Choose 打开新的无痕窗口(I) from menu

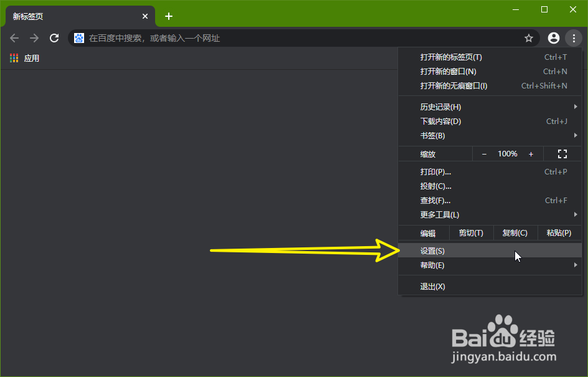pyautogui.click(x=490, y=86)
